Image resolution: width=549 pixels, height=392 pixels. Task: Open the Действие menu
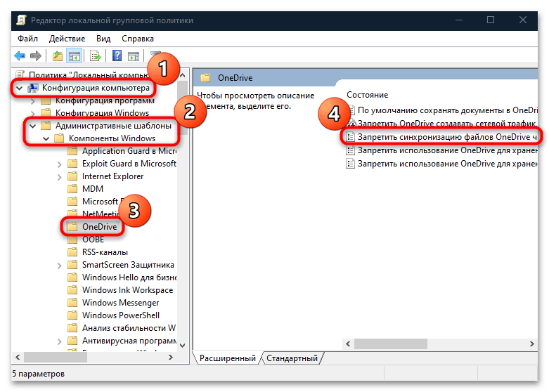click(x=67, y=39)
